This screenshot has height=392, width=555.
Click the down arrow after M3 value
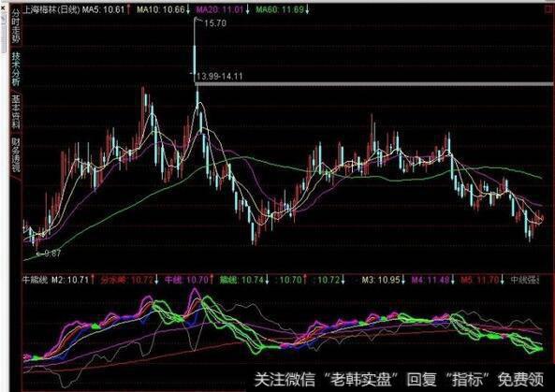(403, 281)
